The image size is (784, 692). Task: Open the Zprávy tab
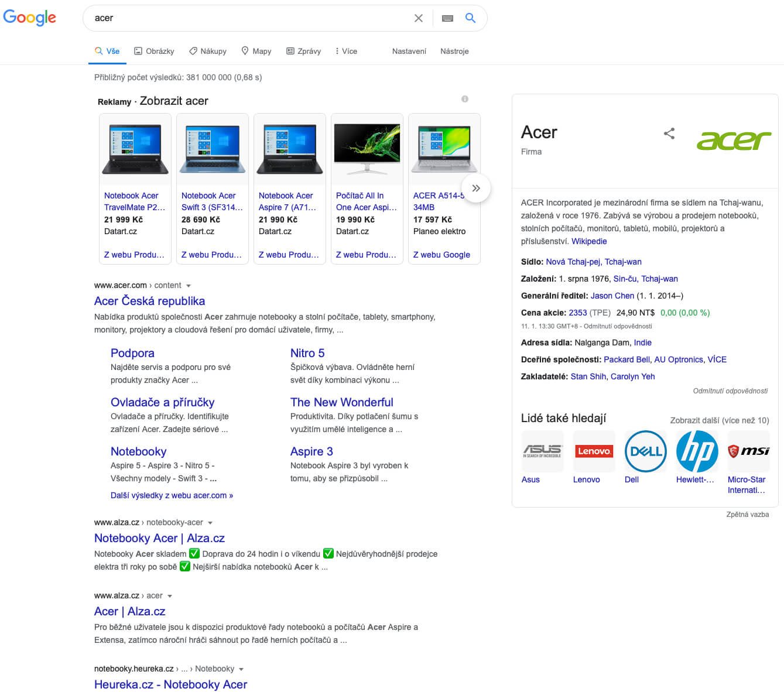click(303, 52)
